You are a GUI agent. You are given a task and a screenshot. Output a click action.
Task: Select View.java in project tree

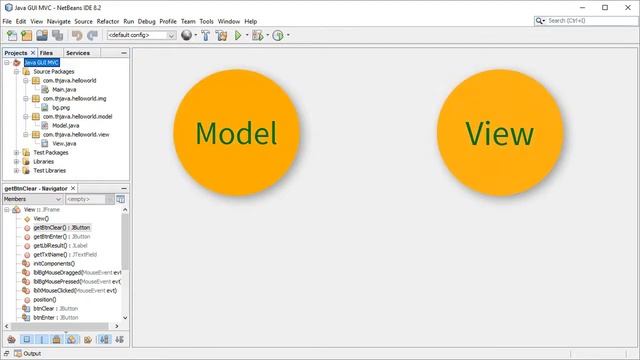click(x=64, y=144)
